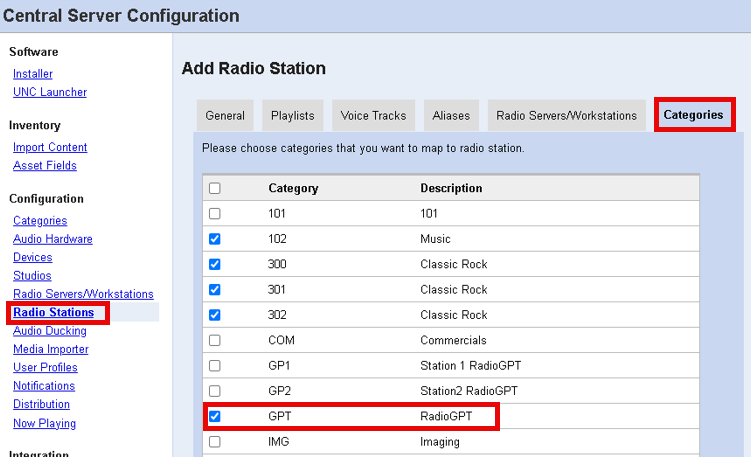This screenshot has width=751, height=457.
Task: Check the 101 category checkbox
Action: [x=214, y=214]
